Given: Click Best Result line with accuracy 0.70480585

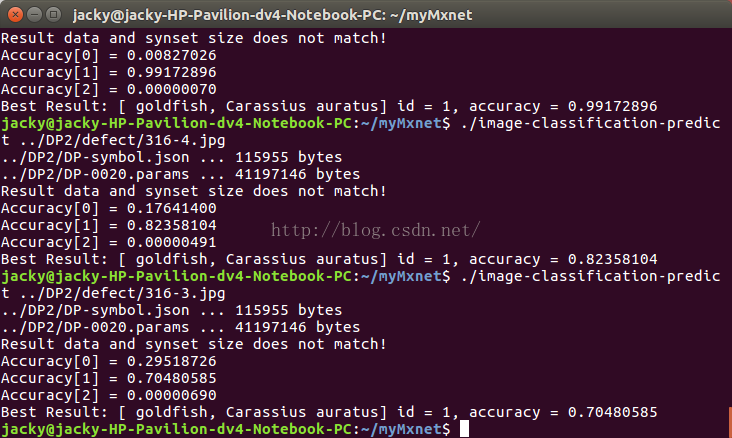Looking at the screenshot, I should [x=329, y=412].
